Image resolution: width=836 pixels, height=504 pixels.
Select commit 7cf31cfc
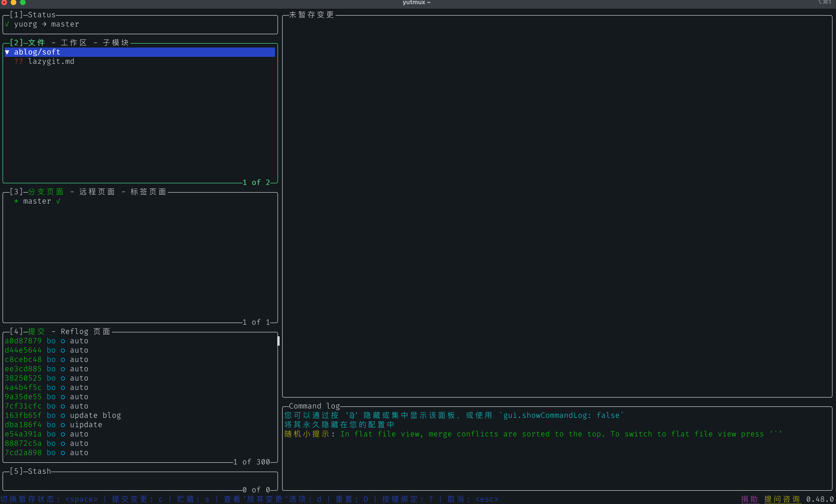[x=140, y=406]
